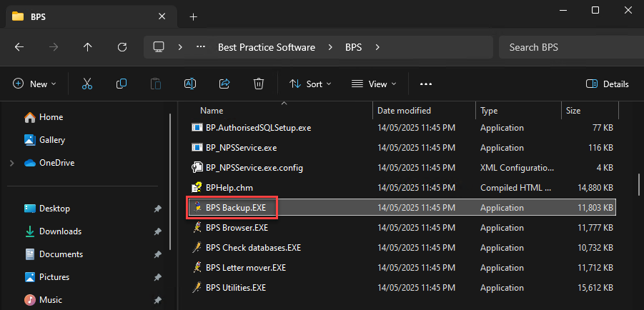Expand the OneDrive tree node
The height and width of the screenshot is (310, 644).
coord(11,164)
